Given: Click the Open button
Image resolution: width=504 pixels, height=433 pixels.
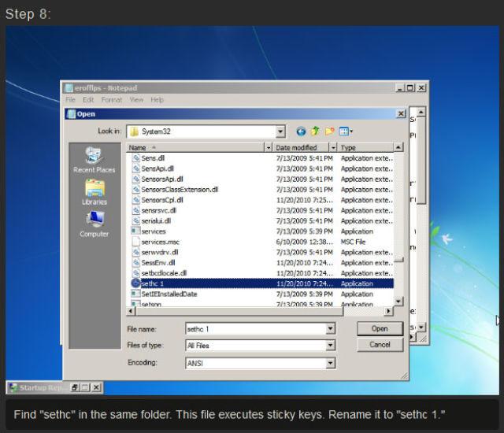Looking at the screenshot, I should pyautogui.click(x=380, y=328).
